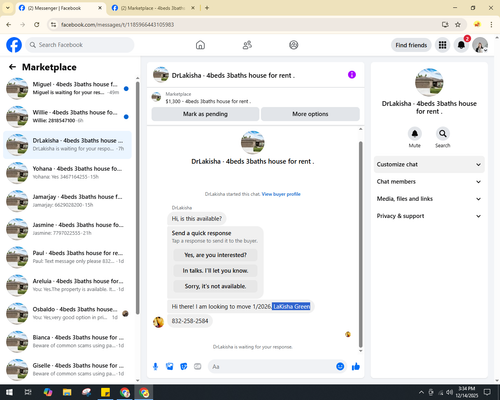
Task: Send a thumbs-up like
Action: (x=356, y=367)
